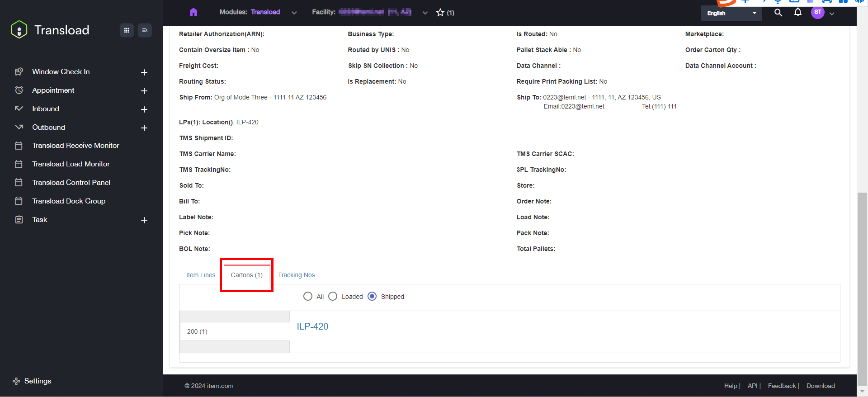Click the Feedback link in footer

click(x=782, y=386)
